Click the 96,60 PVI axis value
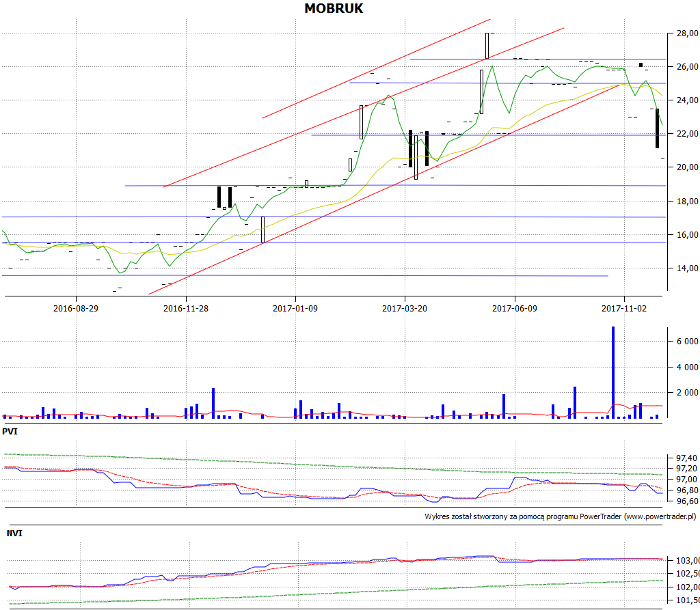The height and width of the screenshot is (610, 700). (x=686, y=501)
